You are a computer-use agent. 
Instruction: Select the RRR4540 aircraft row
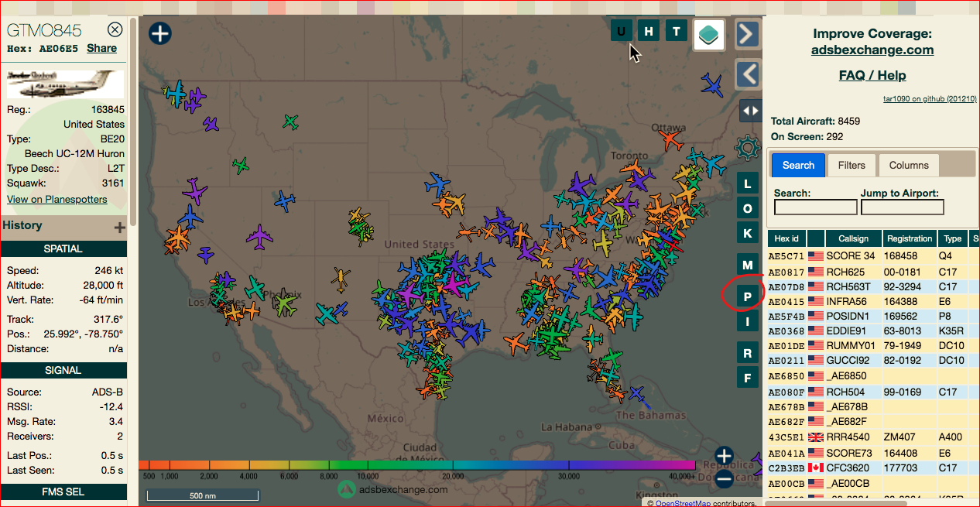pyautogui.click(x=874, y=437)
